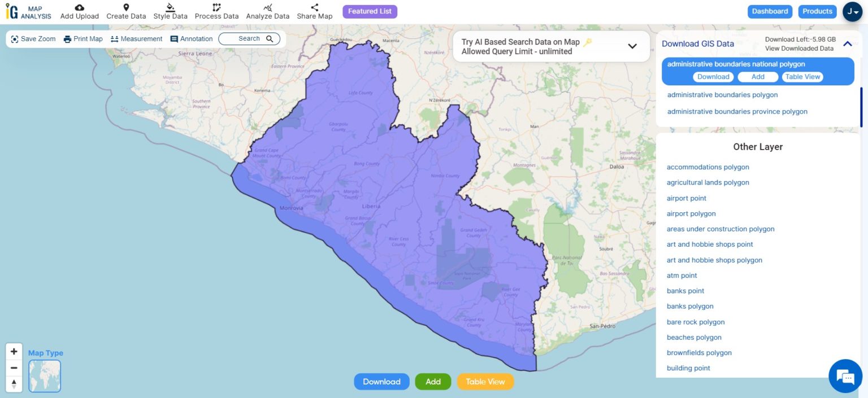Screen dimensions: 868x398
Task: Expand the AI Based Search dropdown
Action: pos(632,46)
